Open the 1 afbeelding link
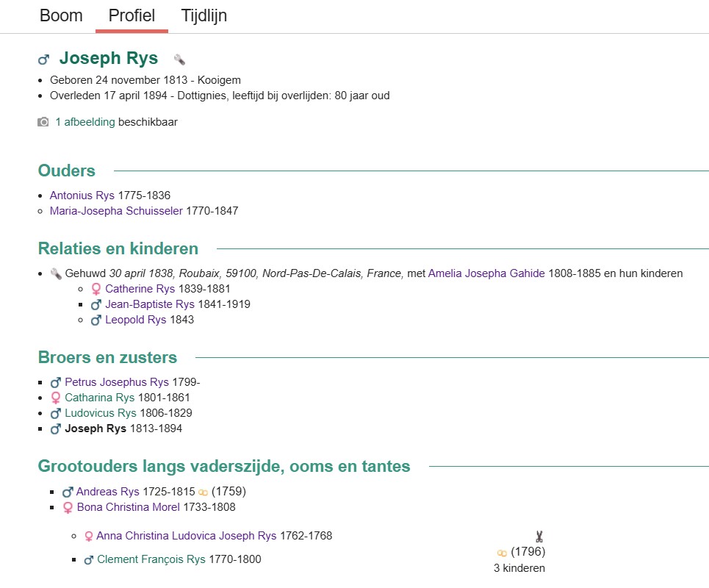Viewport: 709px width, 588px height. (84, 122)
